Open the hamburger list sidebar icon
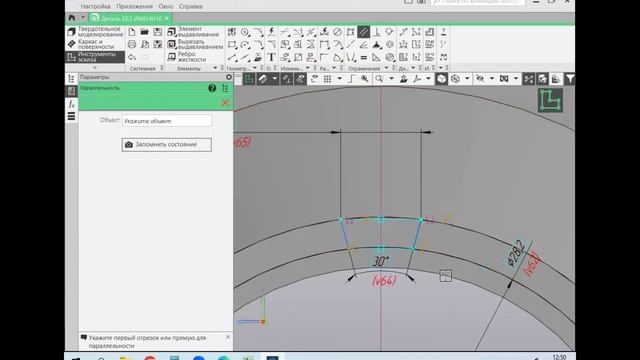Image resolution: width=640 pixels, height=360 pixels. (x=71, y=117)
